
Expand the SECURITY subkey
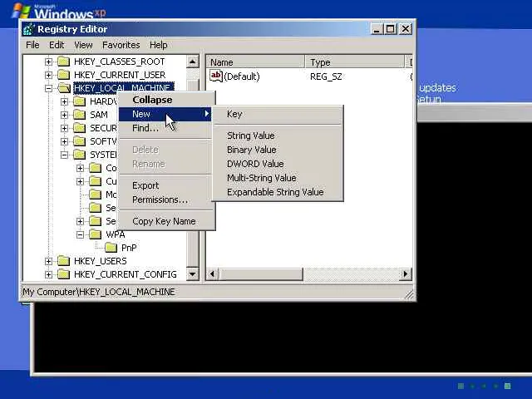pyautogui.click(x=64, y=128)
